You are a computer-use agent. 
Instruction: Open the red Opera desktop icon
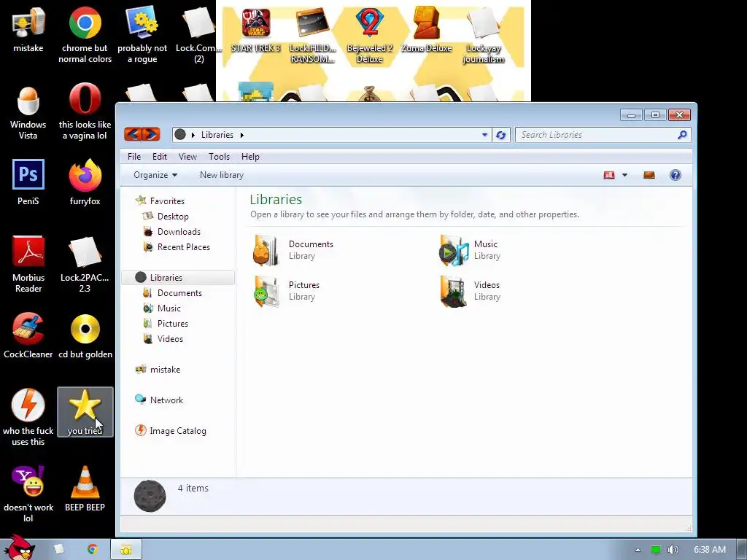click(85, 112)
